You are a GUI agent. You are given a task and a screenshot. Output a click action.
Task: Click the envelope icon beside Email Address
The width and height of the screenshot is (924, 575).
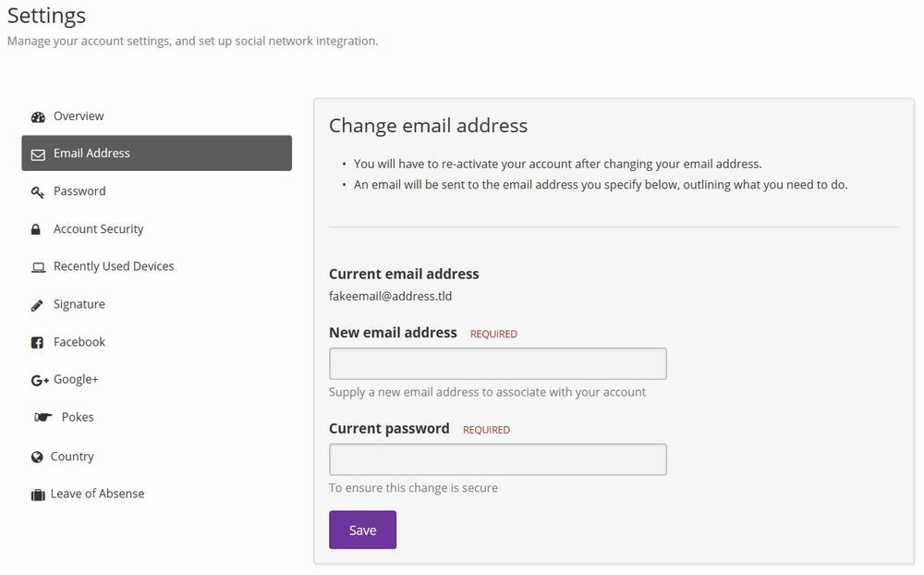click(x=38, y=154)
